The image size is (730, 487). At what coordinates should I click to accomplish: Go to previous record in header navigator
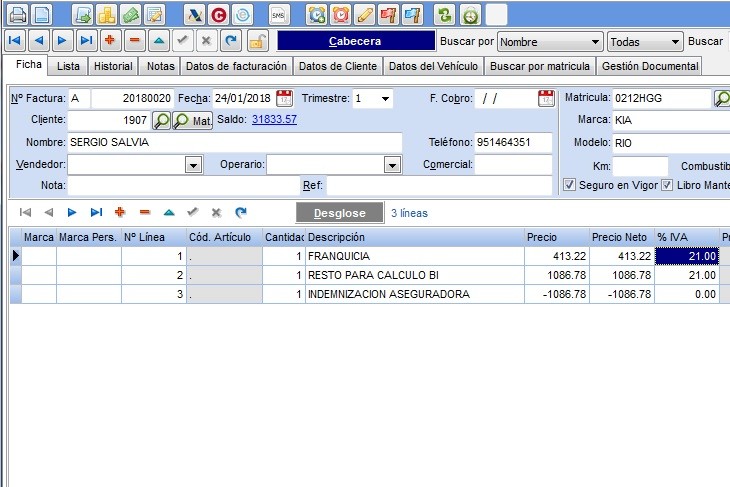39,41
